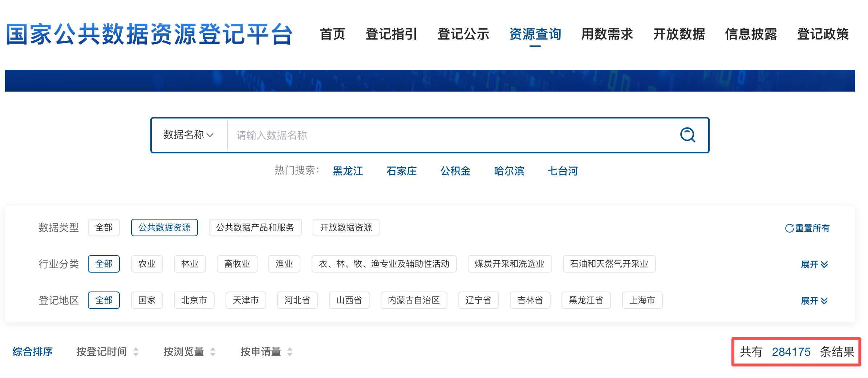Filter region by 内蒙古自治区
868x378 pixels.
414,300
